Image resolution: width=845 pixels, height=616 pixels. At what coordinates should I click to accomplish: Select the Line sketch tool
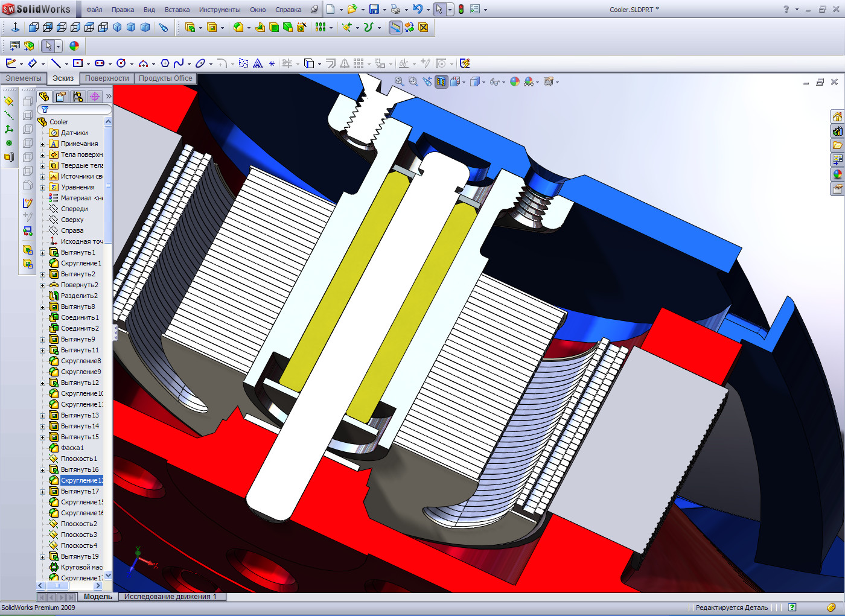(56, 63)
